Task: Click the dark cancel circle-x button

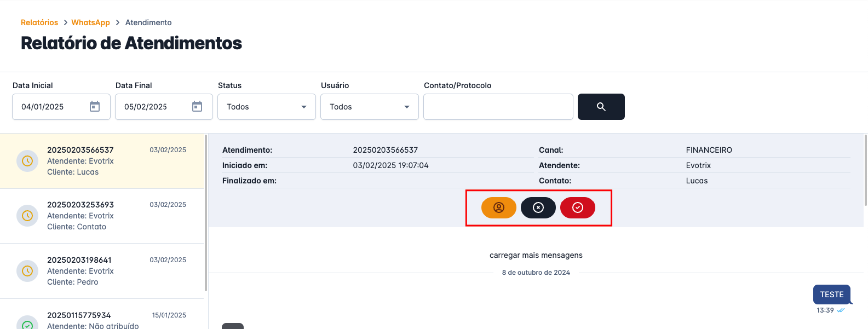Action: (x=538, y=207)
